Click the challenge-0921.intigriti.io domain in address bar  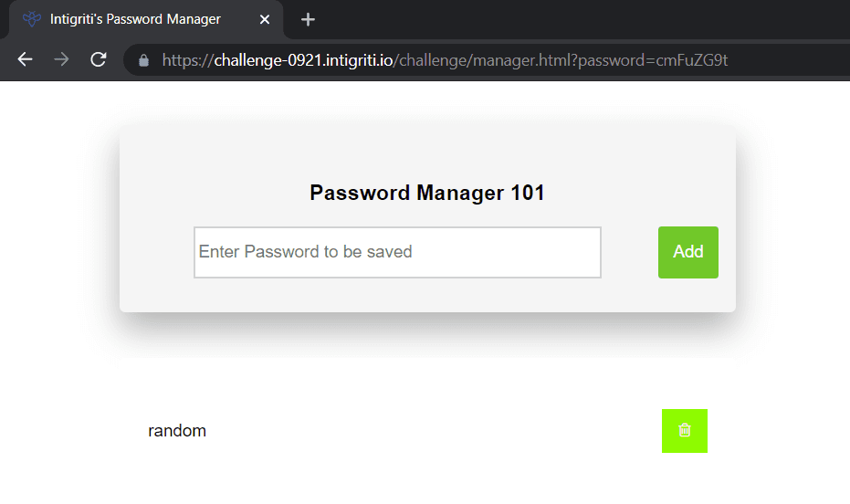point(303,60)
